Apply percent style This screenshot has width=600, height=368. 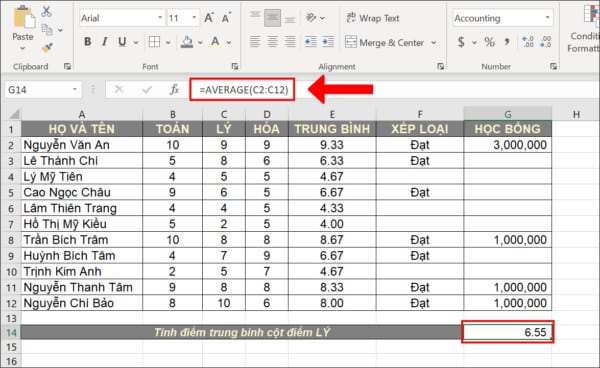point(489,42)
